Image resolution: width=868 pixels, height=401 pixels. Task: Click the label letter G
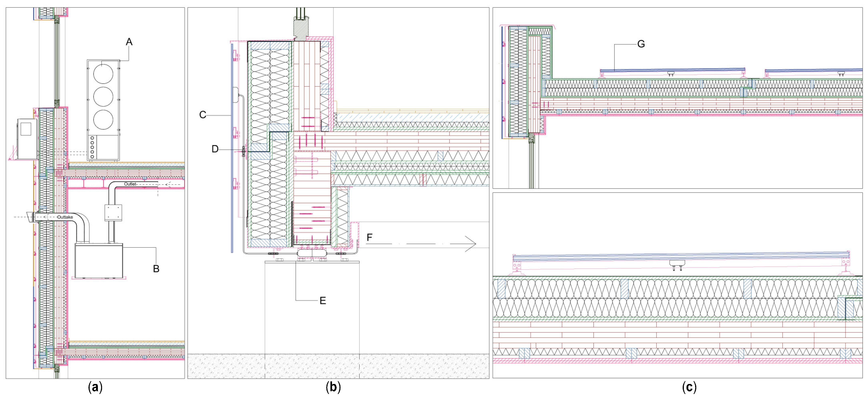tap(641, 44)
